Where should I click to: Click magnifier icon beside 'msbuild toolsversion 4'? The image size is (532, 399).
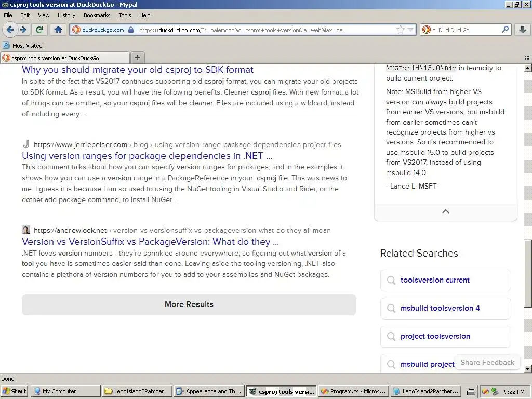(x=391, y=309)
